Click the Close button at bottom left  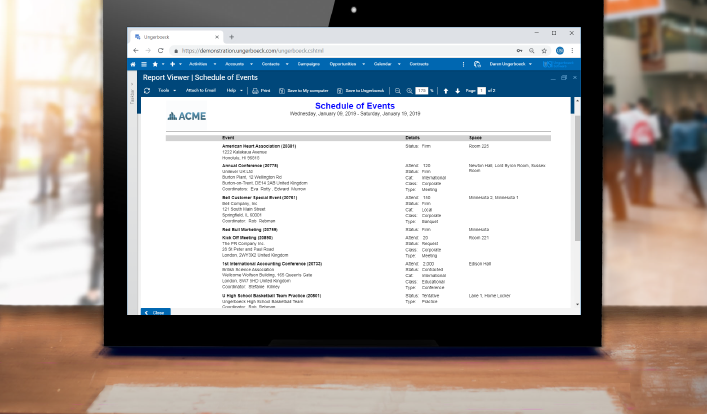pyautogui.click(x=156, y=312)
